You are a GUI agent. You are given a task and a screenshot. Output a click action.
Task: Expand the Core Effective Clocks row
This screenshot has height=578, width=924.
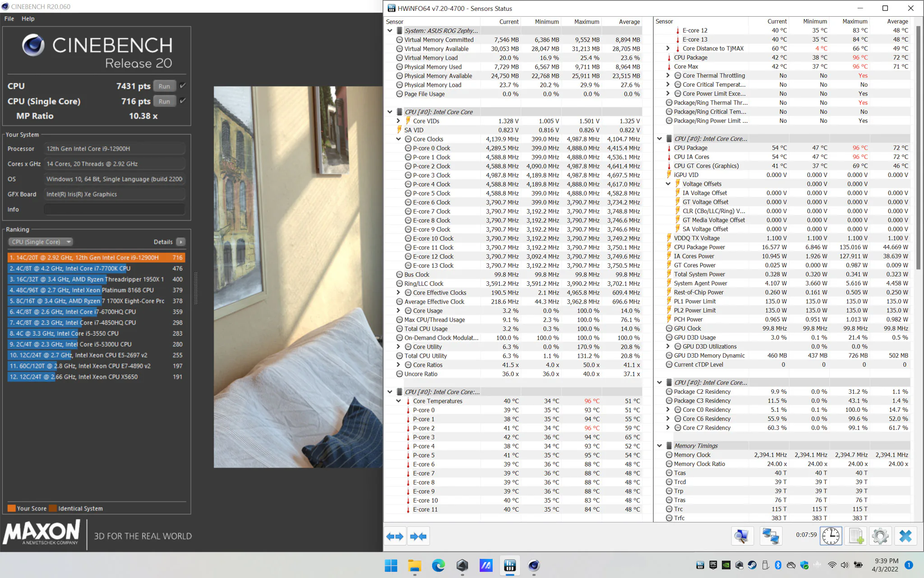coord(398,293)
